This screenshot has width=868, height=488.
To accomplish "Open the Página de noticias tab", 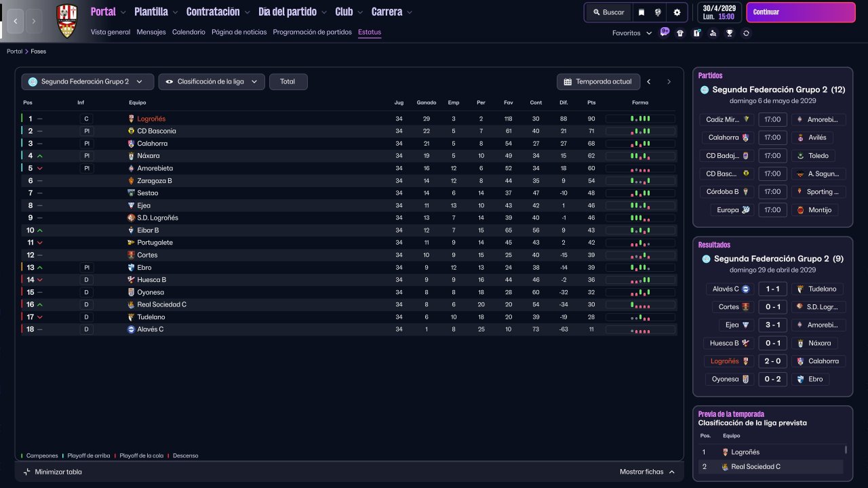I will coord(239,32).
